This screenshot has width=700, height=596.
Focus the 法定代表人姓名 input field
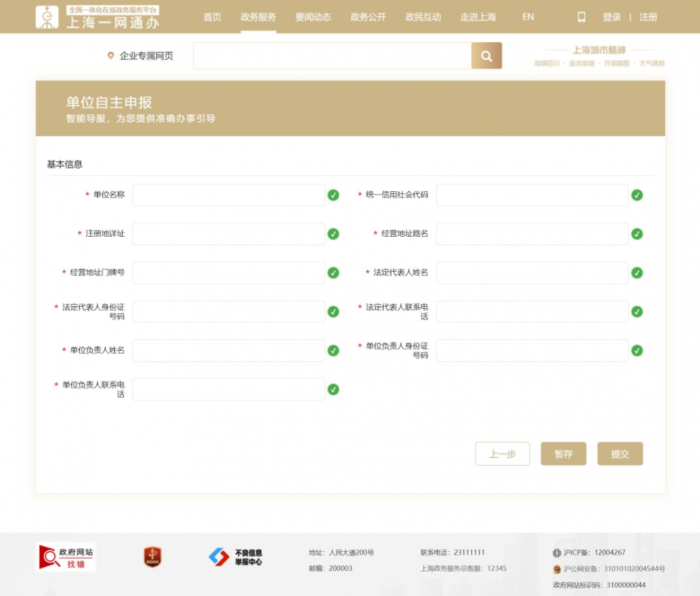(532, 273)
